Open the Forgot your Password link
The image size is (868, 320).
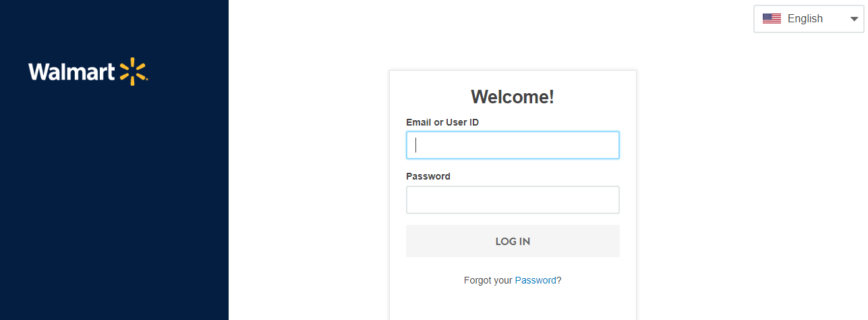536,280
